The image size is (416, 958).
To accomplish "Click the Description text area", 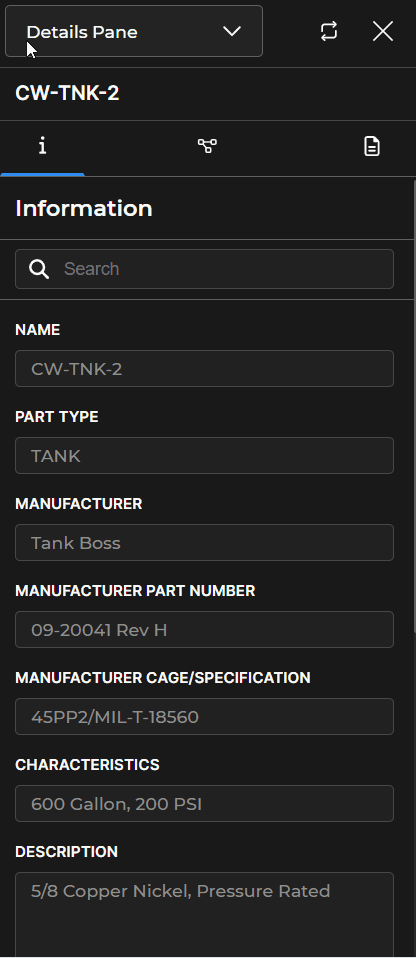I will point(204,915).
